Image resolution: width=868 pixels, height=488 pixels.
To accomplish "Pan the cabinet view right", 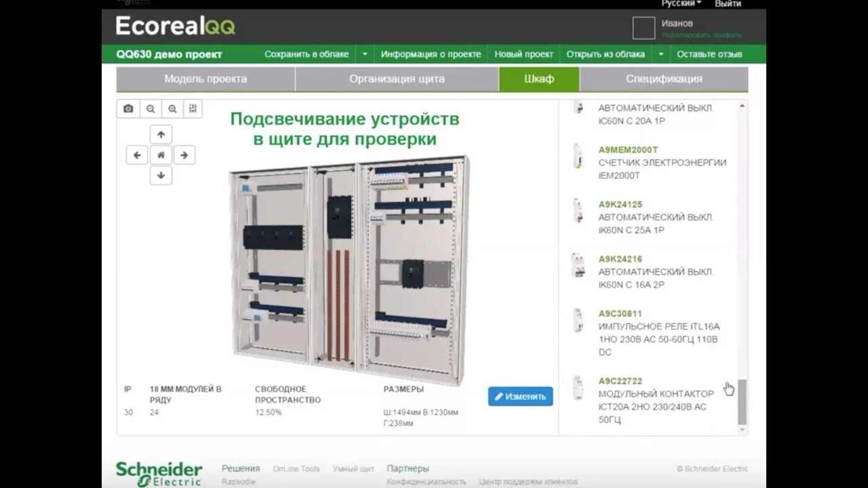I will click(184, 155).
